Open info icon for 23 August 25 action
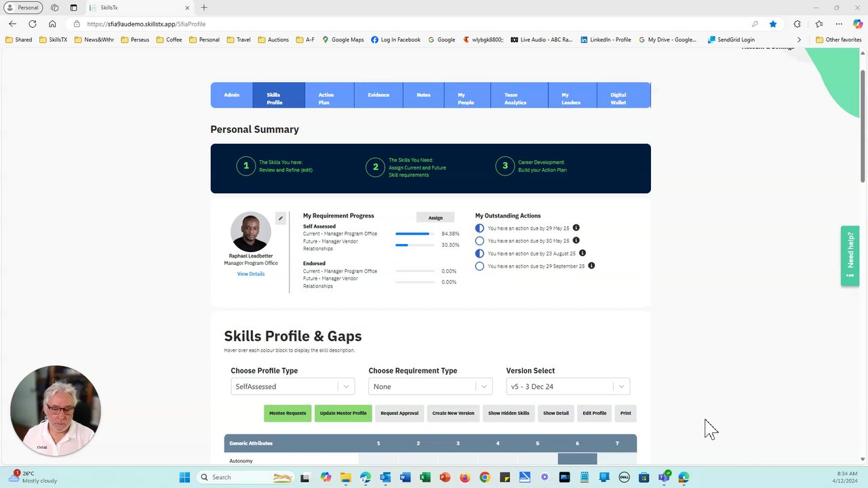Image resolution: width=868 pixels, height=488 pixels. 582,253
